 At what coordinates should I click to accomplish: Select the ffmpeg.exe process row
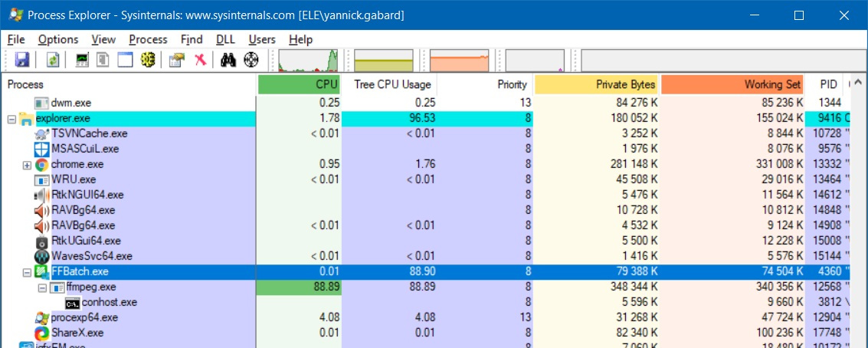[425, 287]
